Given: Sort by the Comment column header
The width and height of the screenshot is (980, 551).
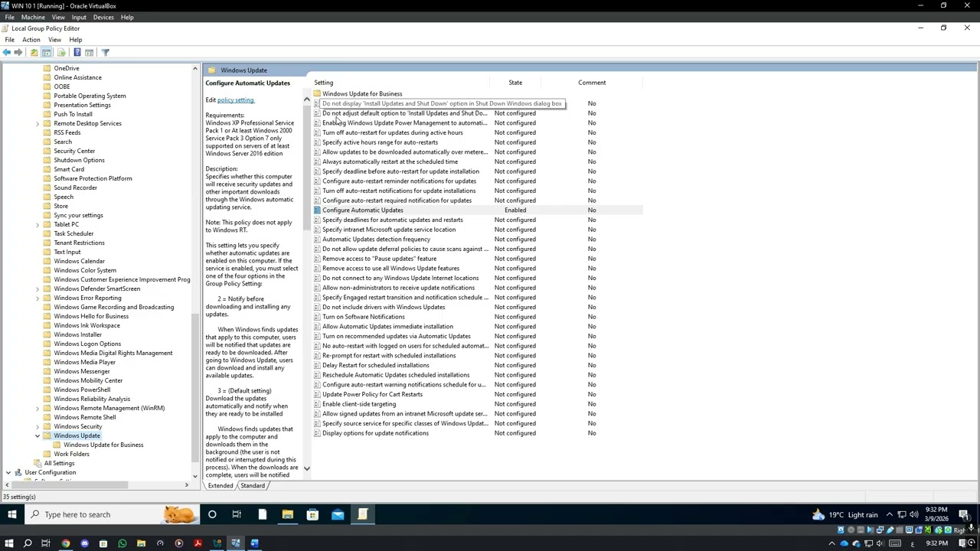Looking at the screenshot, I should [x=592, y=83].
